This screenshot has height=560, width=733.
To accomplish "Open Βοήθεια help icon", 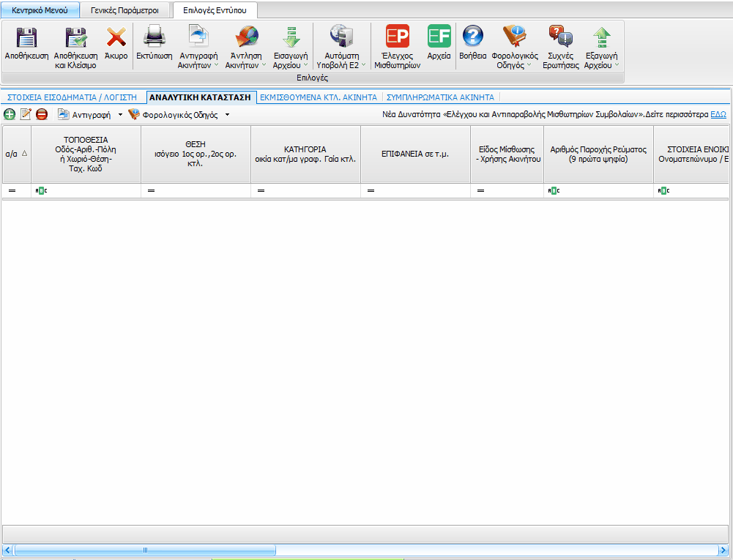I will click(472, 38).
